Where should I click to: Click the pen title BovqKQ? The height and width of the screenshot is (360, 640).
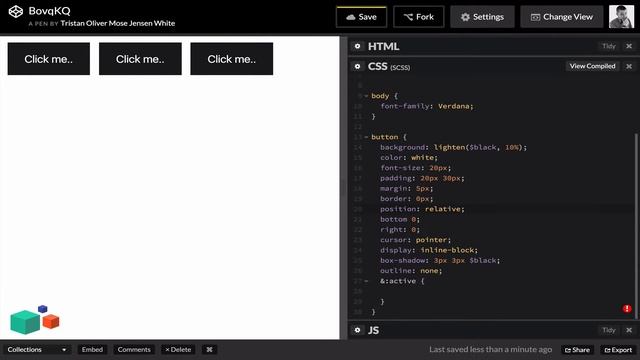(49, 11)
